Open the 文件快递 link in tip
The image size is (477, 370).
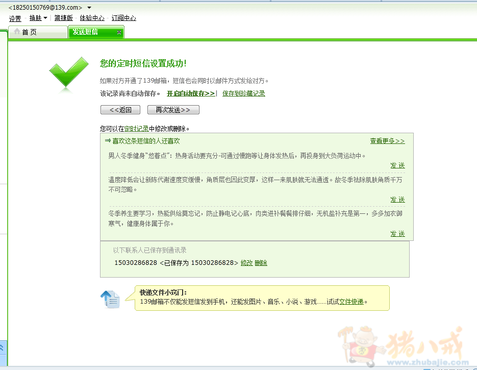351,302
